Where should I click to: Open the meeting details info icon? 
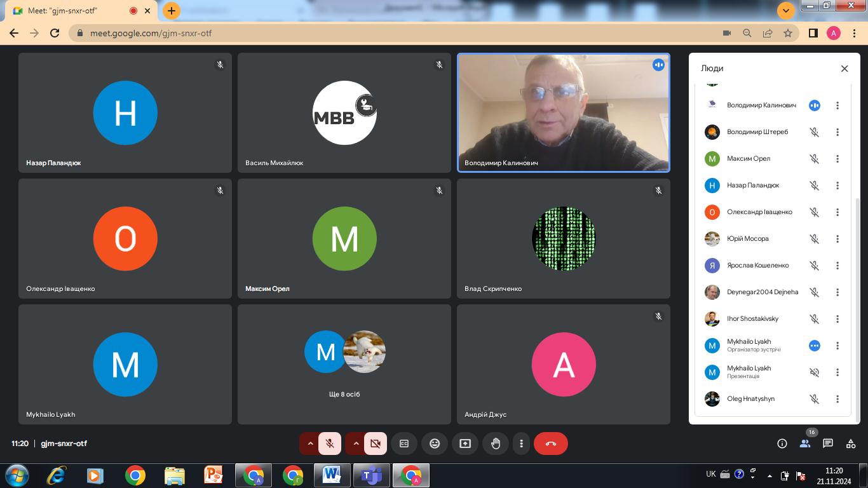[x=782, y=444]
